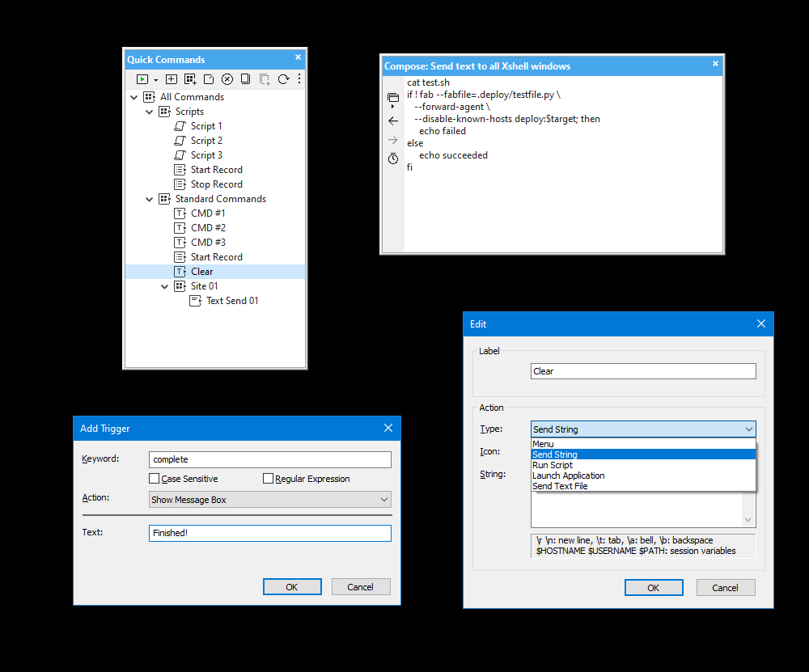809x672 pixels.
Task: Click the Scripts folder grid icon
Action: click(x=164, y=112)
